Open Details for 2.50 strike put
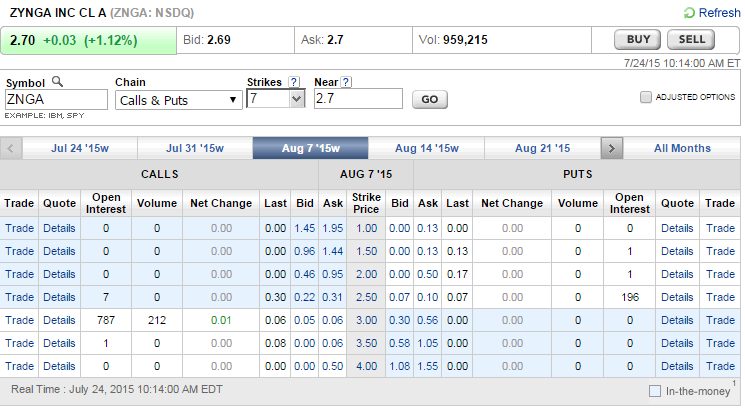The width and height of the screenshot is (745, 409). [677, 297]
